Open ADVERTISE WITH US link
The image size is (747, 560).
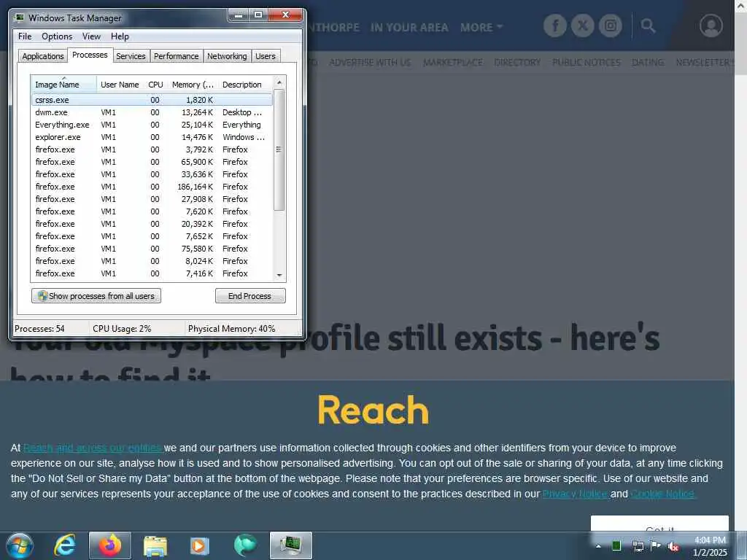[370, 63]
